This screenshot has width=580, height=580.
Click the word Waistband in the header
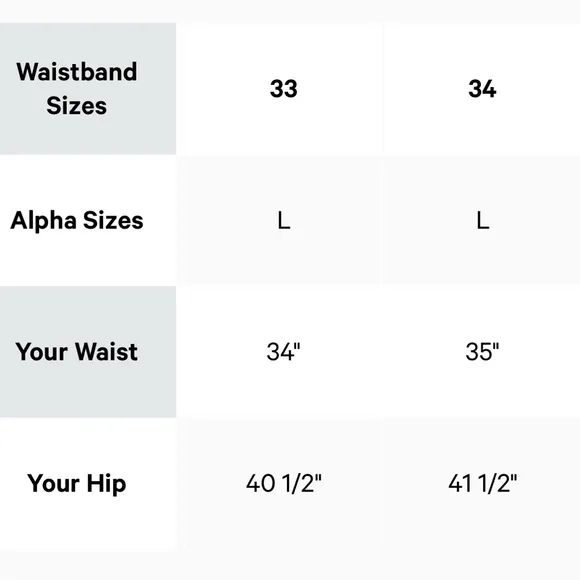tap(77, 71)
